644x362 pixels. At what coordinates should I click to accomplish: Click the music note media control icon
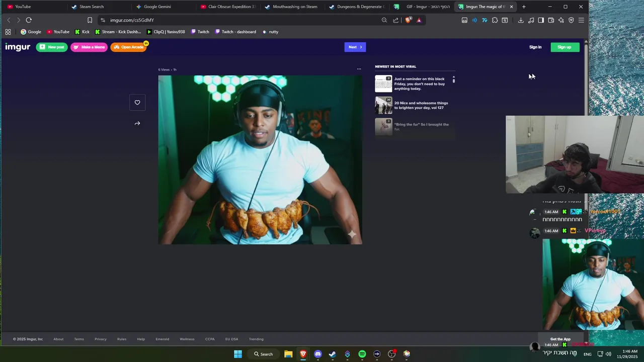tap(531, 20)
